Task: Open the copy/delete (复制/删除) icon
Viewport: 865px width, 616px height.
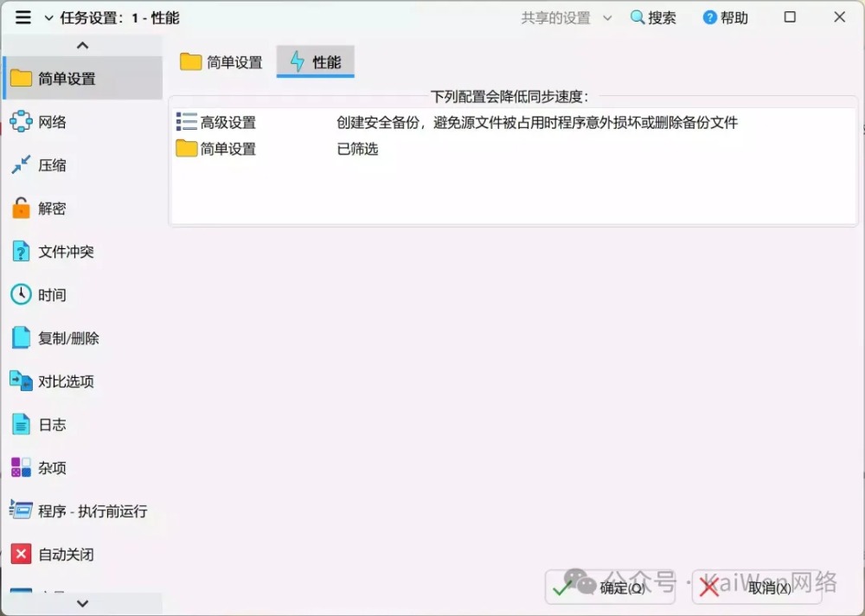Action: (21, 338)
